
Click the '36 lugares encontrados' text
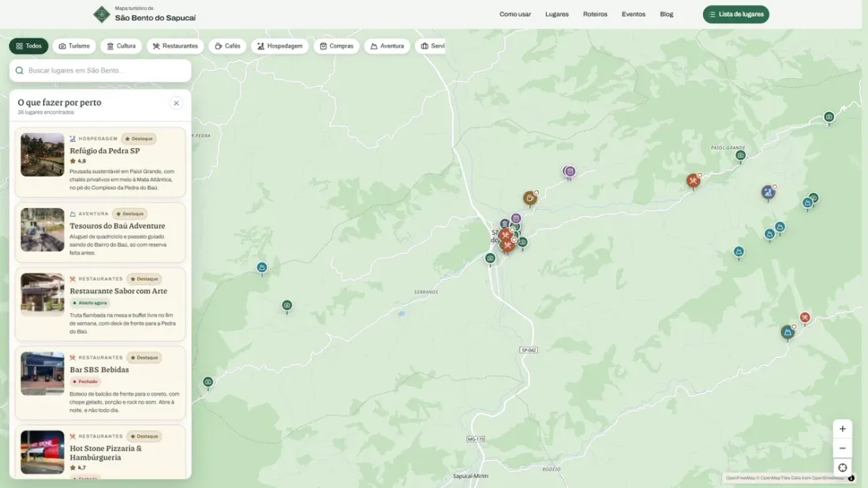coord(46,112)
